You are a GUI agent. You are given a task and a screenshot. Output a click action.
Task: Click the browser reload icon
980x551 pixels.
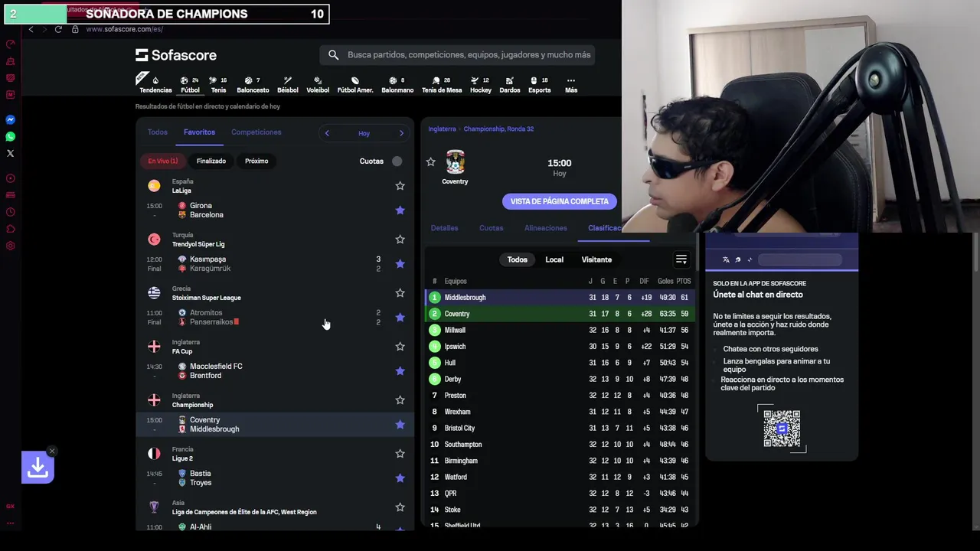pyautogui.click(x=58, y=29)
